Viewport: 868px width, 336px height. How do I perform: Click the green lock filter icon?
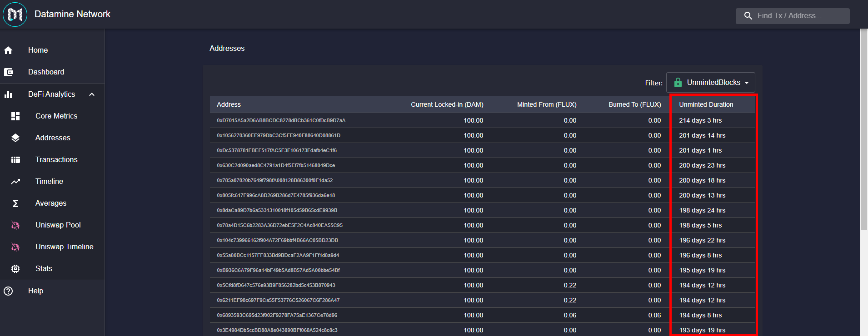[x=678, y=83]
